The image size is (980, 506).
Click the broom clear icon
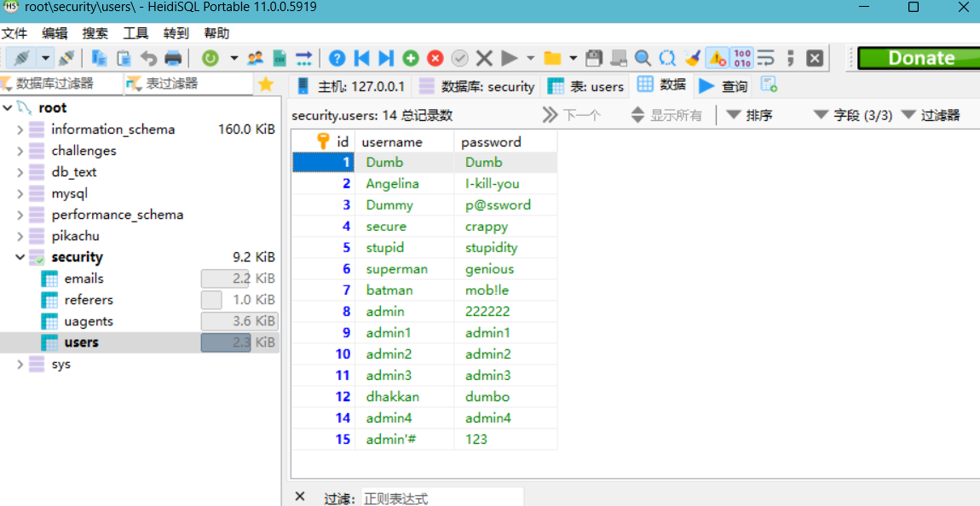pyautogui.click(x=692, y=59)
